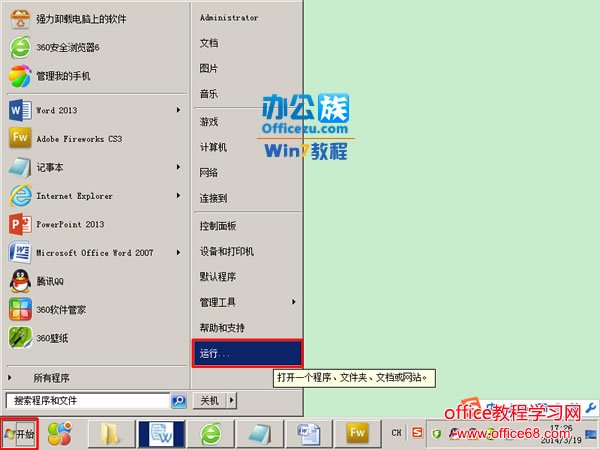This screenshot has height=450, width=600.
Task: Open notepad icon on the taskbar
Action: pos(260,434)
